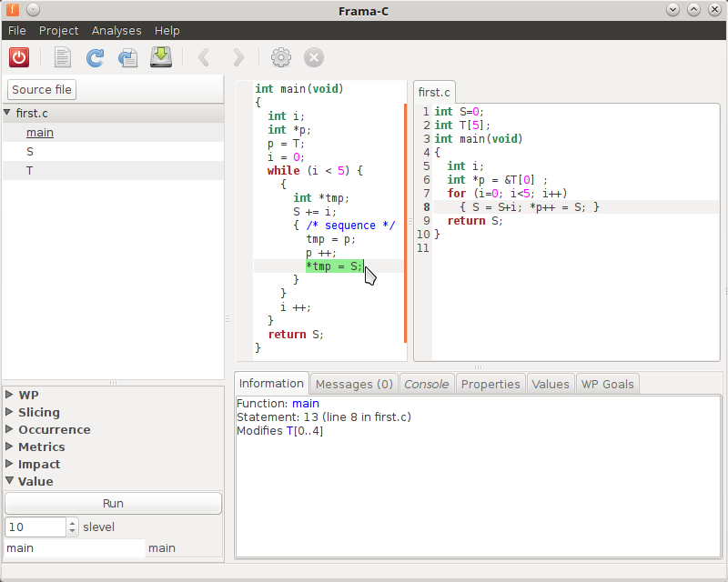
Task: Click the while (i < 5) statement
Action: (x=315, y=171)
